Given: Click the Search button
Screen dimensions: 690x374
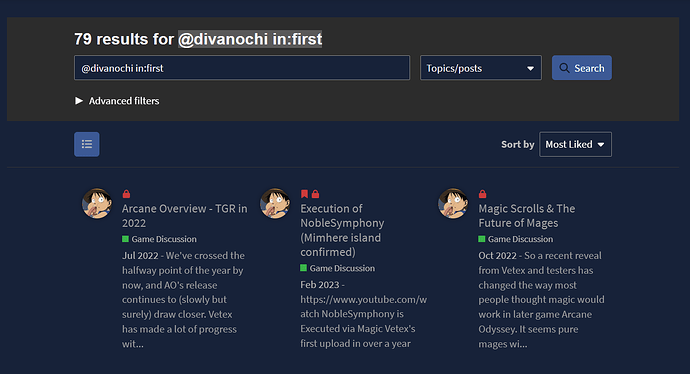Looking at the screenshot, I should (582, 68).
